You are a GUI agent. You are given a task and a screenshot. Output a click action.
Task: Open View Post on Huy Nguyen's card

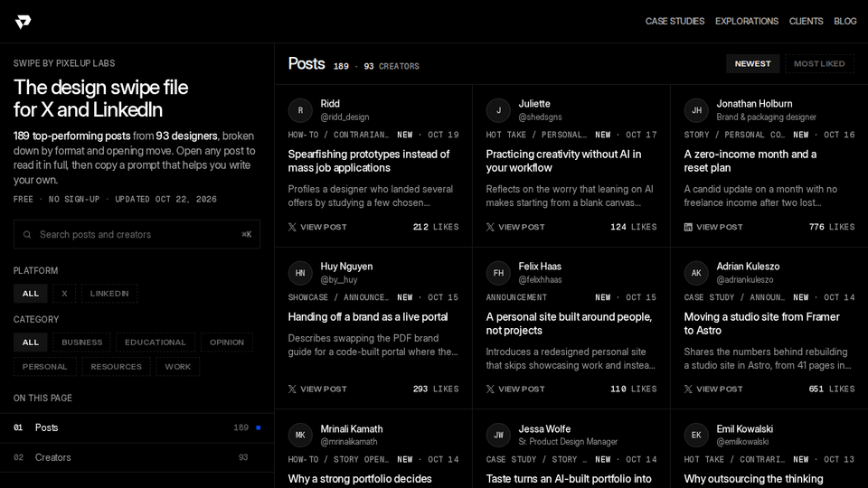[317, 389]
